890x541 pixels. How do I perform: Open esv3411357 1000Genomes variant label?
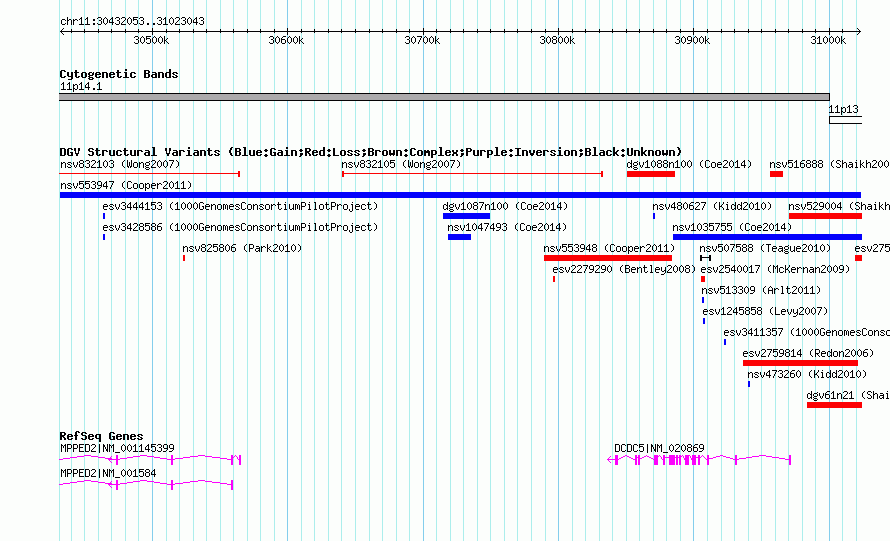807,332
